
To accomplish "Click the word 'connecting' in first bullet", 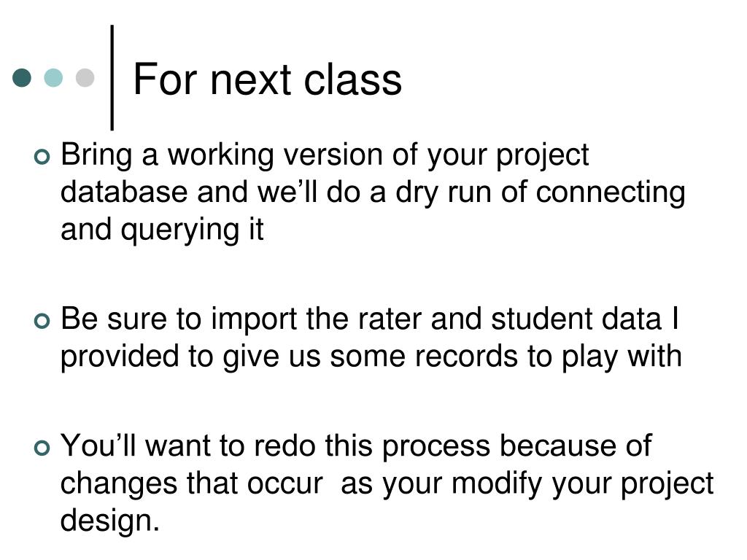I will click(611, 194).
